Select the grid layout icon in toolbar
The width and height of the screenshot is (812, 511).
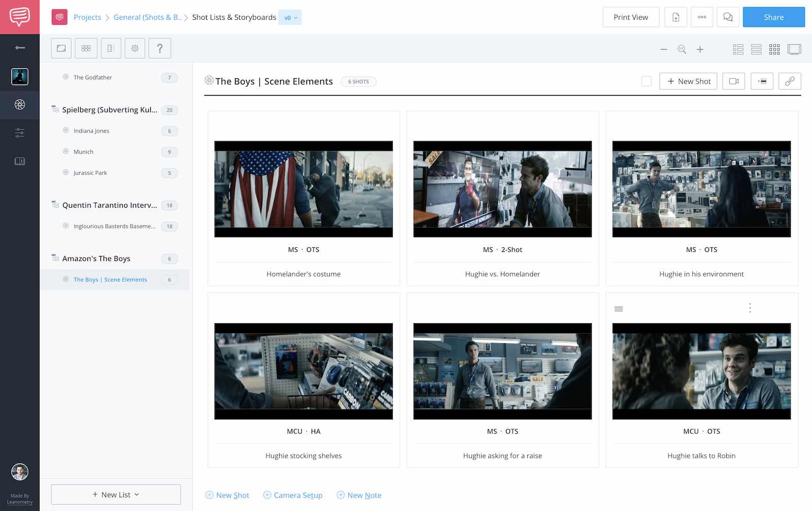(x=86, y=48)
